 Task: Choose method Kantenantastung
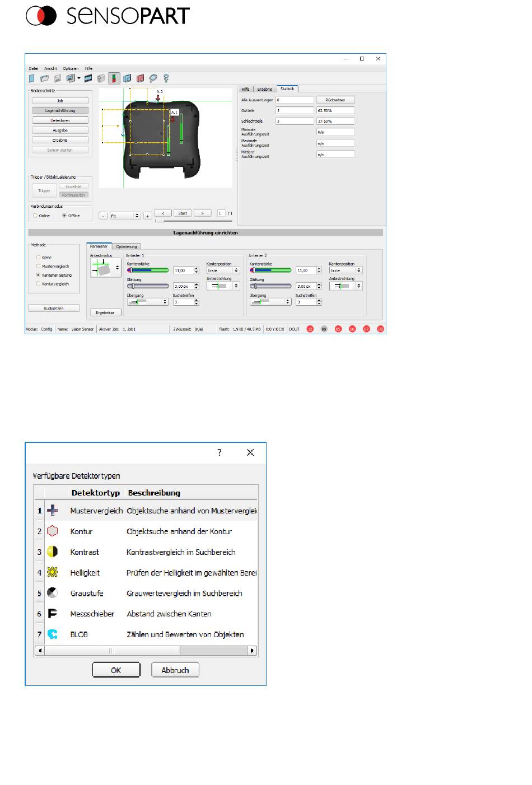[38, 275]
